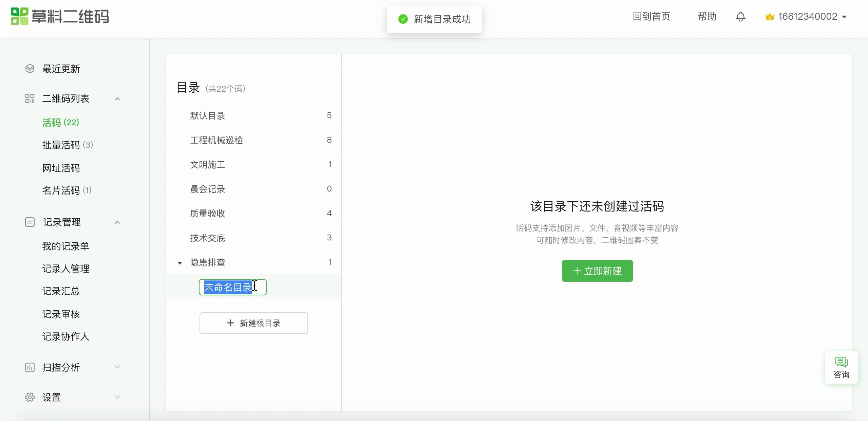Click 立即新建 green button
Viewport: 868px width, 421px height.
[x=597, y=271]
